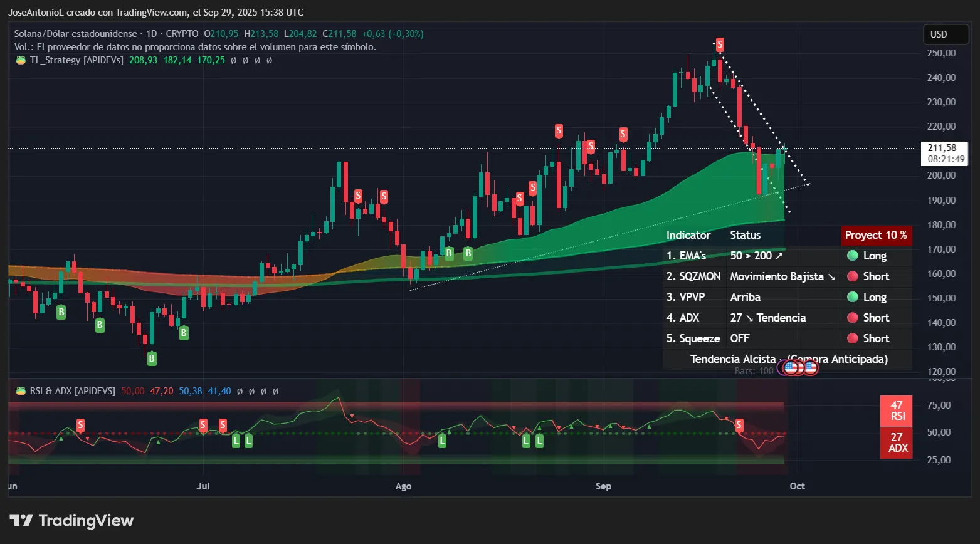Select the Sep label on the time axis

[603, 486]
